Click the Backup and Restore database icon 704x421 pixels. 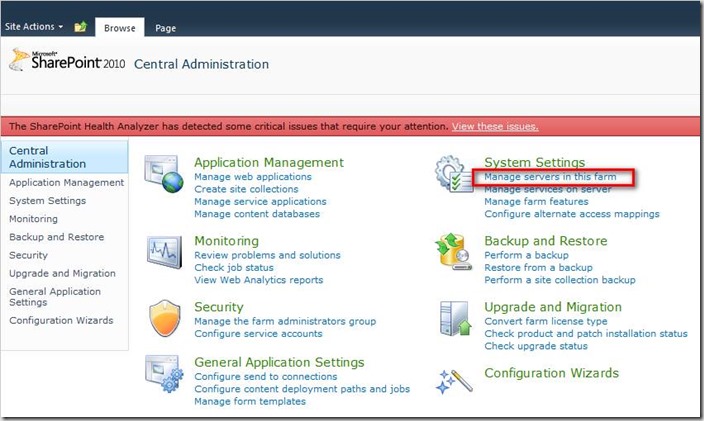point(453,252)
